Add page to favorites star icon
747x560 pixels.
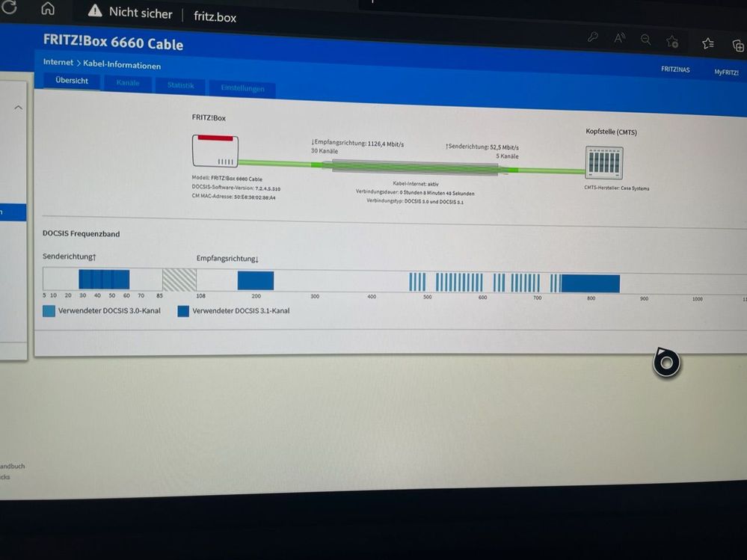pos(672,41)
